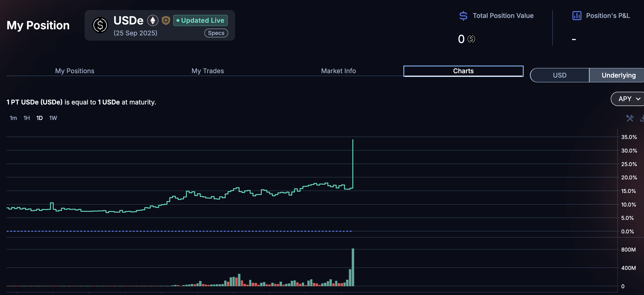Click the coin icon next to 0 value

click(471, 39)
